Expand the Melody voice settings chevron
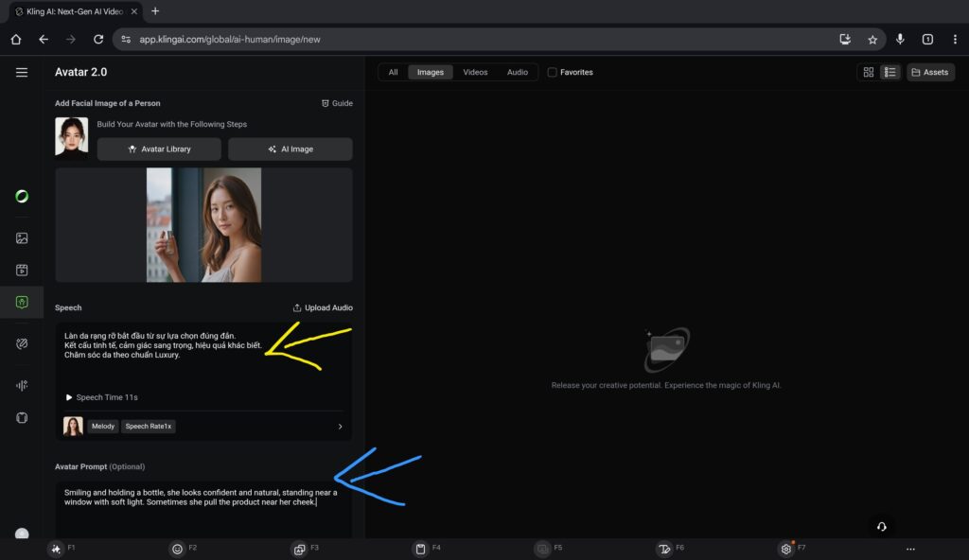 (341, 427)
